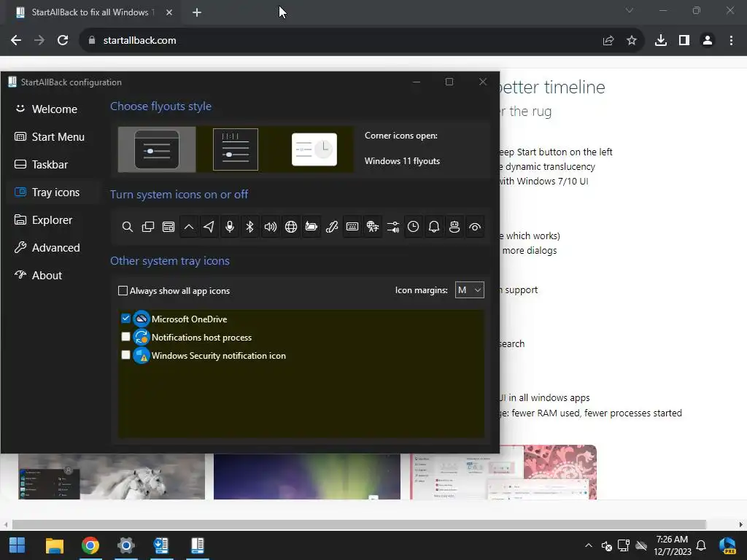Open the Icon margins dropdown
Screen dimensions: 747x560
click(x=470, y=290)
